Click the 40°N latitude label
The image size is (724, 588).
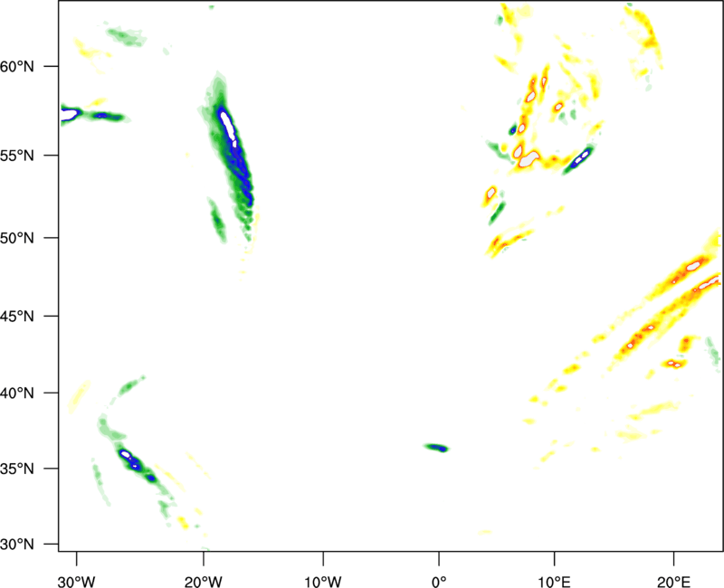coord(17,394)
